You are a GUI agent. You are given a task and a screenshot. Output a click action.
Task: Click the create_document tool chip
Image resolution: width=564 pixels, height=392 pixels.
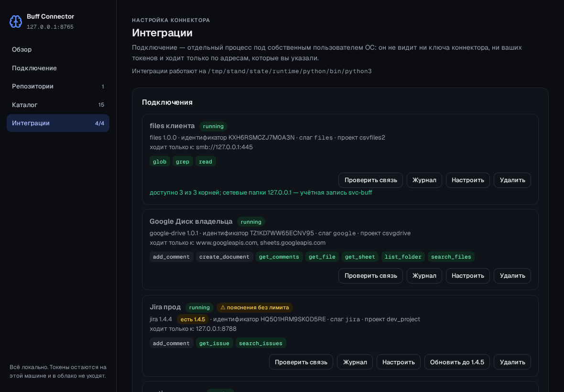click(x=224, y=257)
